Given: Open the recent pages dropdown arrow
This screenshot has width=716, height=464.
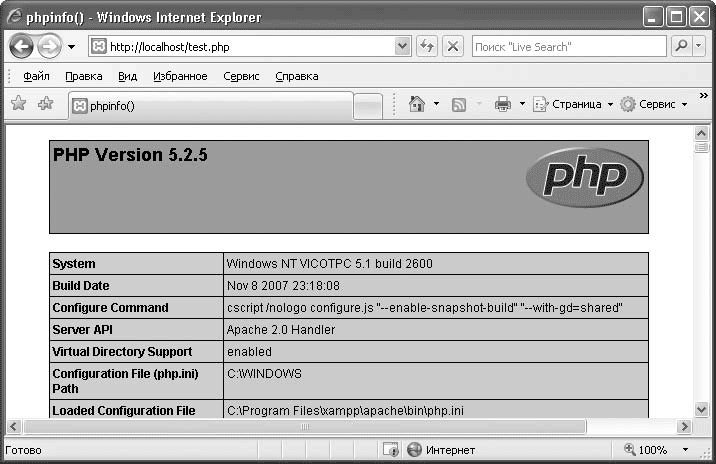Looking at the screenshot, I should point(72,47).
